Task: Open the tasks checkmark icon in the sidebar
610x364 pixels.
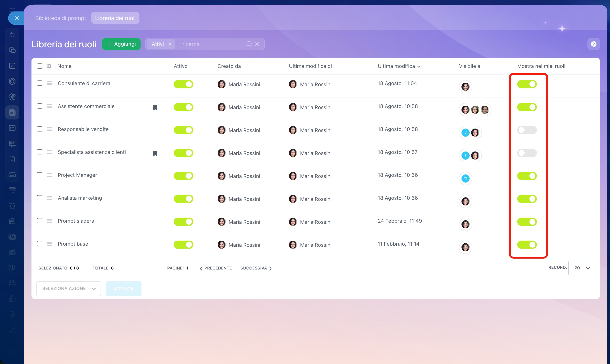Action: click(12, 66)
